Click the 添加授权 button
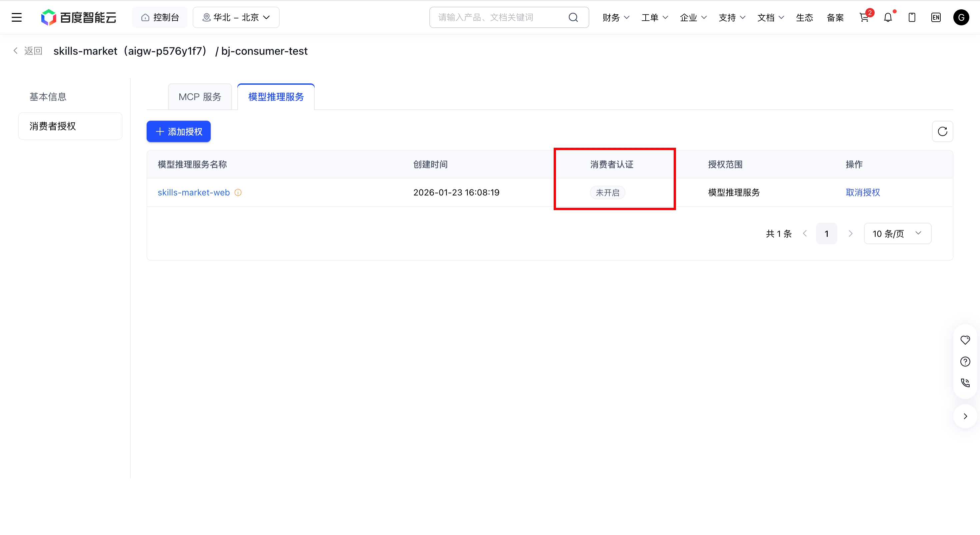 pyautogui.click(x=178, y=131)
